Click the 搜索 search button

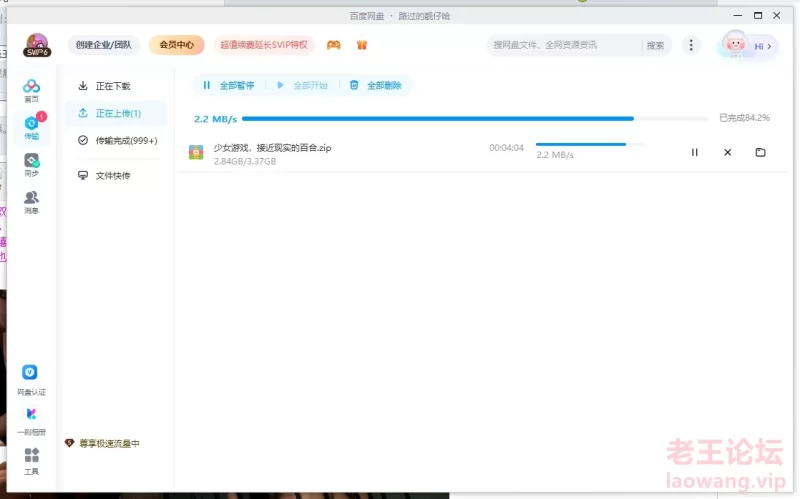click(x=655, y=45)
